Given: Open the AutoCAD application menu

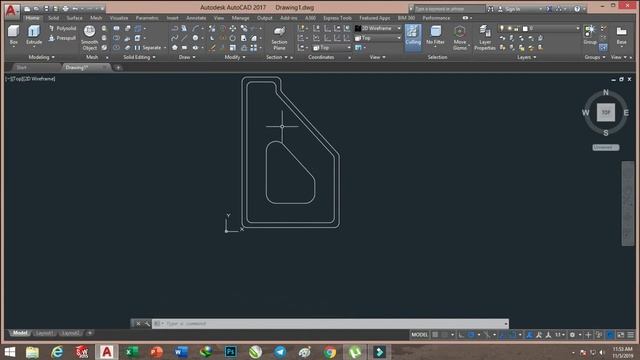Looking at the screenshot, I should (11, 11).
